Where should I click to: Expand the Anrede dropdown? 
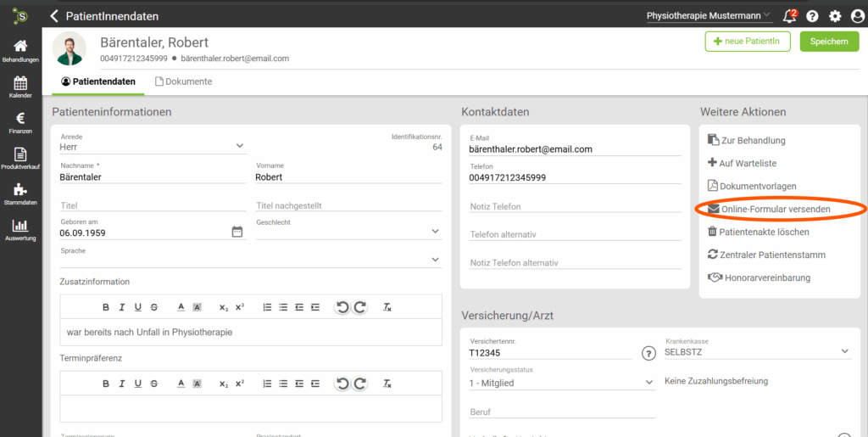(239, 146)
